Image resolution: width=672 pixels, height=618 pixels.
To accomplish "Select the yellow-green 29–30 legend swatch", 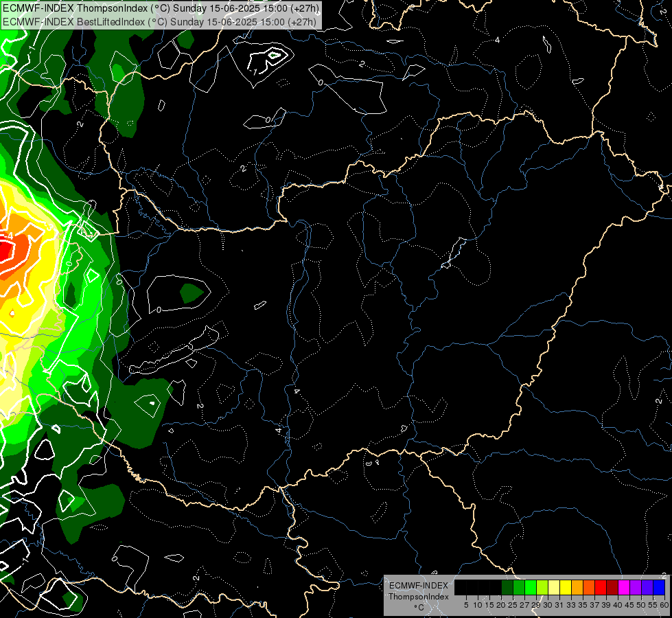I will click(x=542, y=587).
